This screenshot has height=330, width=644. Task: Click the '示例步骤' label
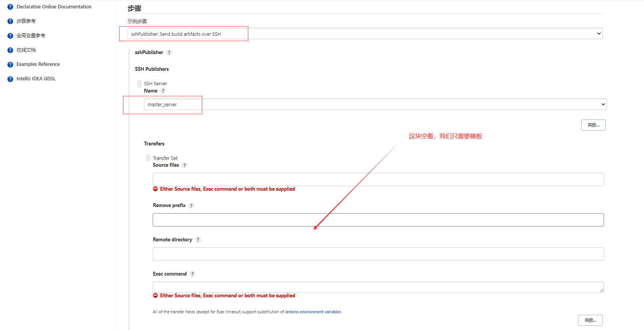tap(137, 21)
